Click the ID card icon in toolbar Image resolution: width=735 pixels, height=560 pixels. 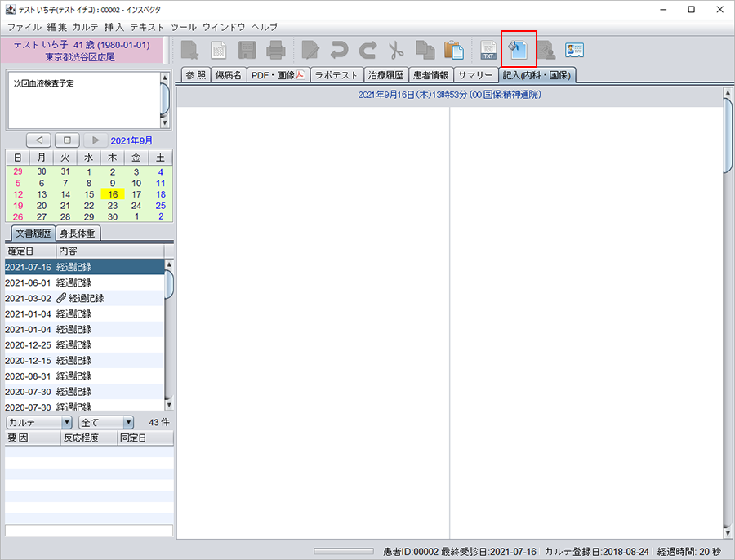pos(574,50)
